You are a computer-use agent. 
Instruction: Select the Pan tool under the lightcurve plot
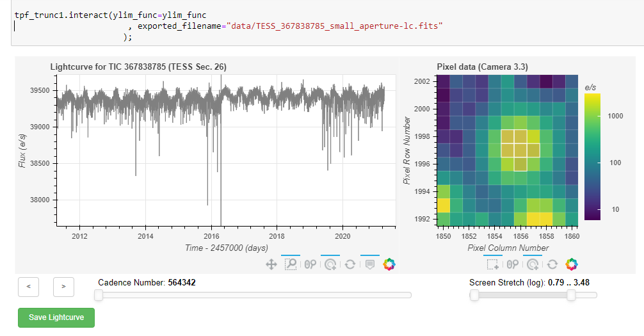pyautogui.click(x=271, y=264)
